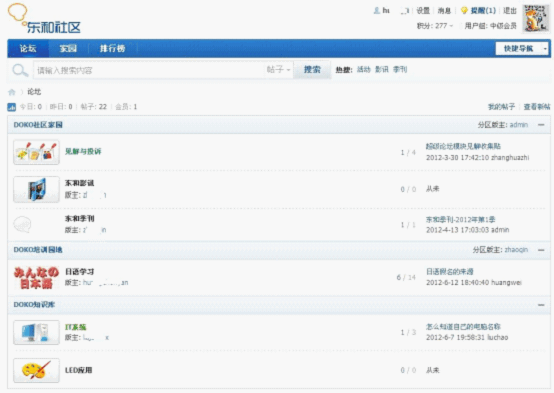Click the 论坛 breadcrumb link
This screenshot has width=554, height=393.
tap(34, 92)
